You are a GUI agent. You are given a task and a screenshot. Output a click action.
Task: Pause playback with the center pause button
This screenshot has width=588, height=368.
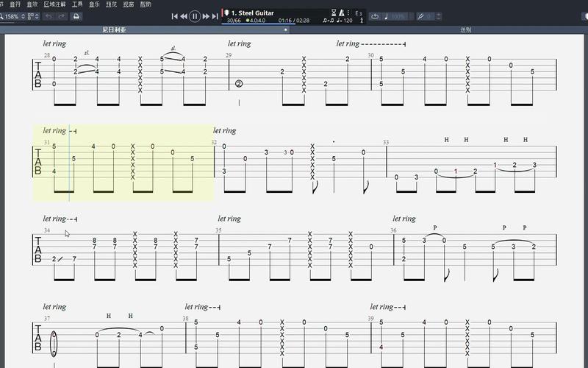[194, 16]
